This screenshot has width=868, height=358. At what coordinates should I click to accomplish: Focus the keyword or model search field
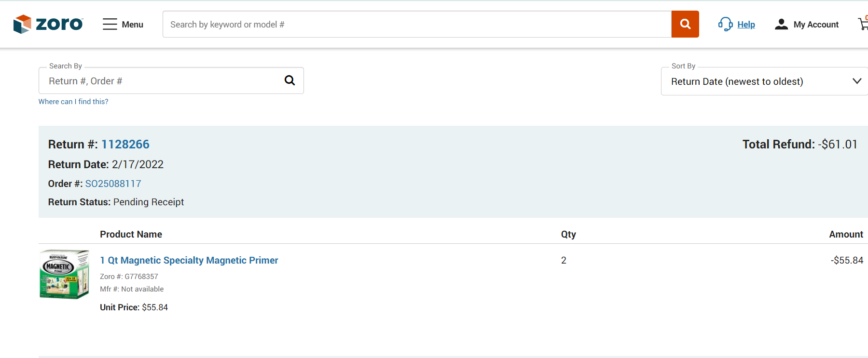417,24
